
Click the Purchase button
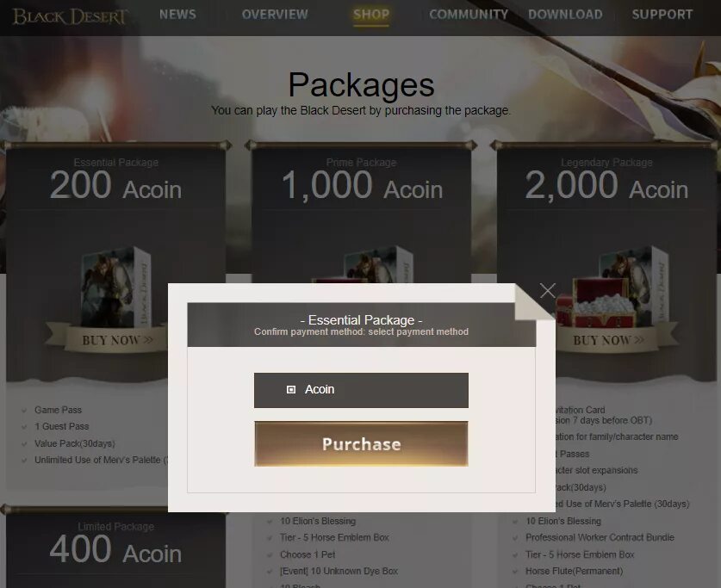361,443
